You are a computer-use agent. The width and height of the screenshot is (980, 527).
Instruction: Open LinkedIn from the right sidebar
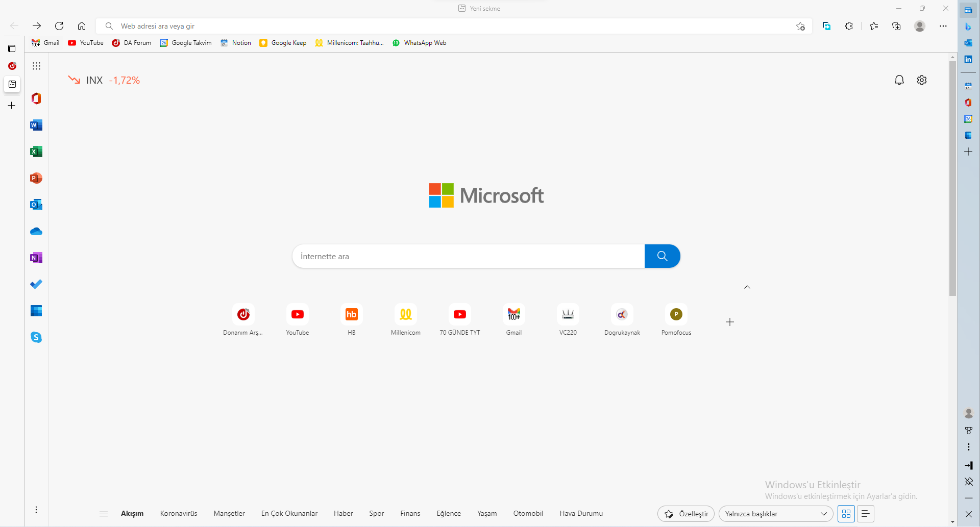click(x=968, y=59)
